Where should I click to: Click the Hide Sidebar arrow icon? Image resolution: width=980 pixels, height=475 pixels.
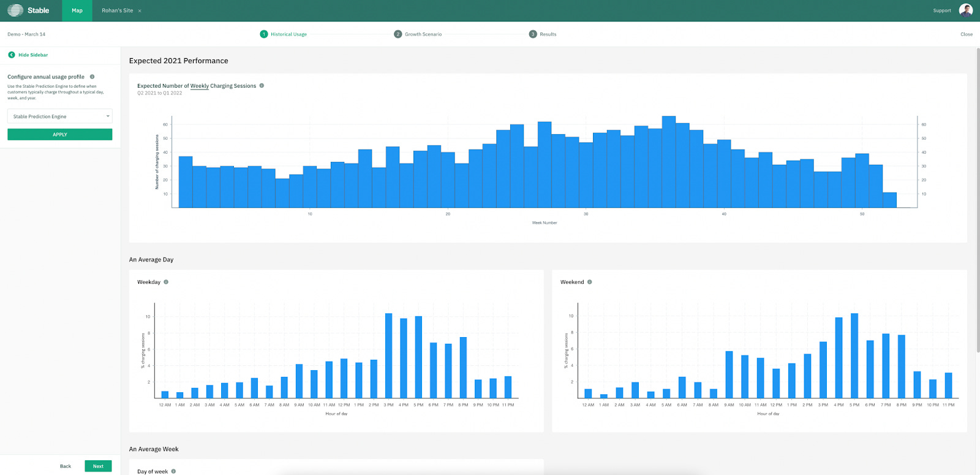[12, 55]
